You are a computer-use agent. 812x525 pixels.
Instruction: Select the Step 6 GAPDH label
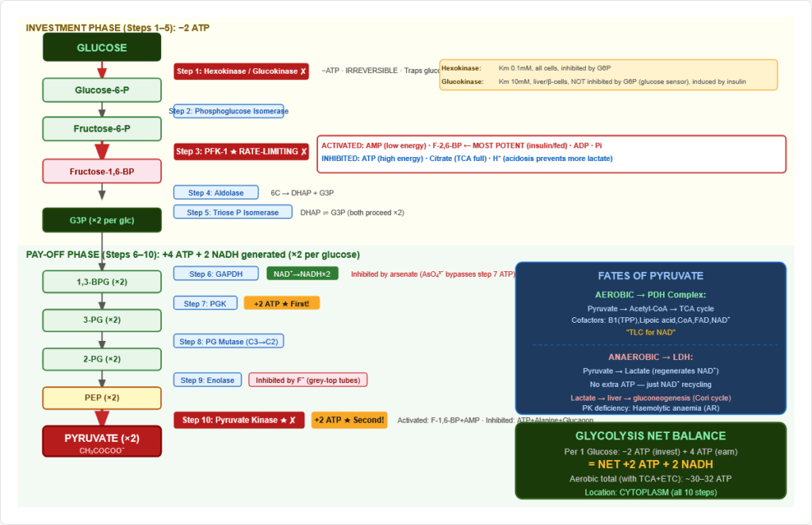click(x=216, y=274)
